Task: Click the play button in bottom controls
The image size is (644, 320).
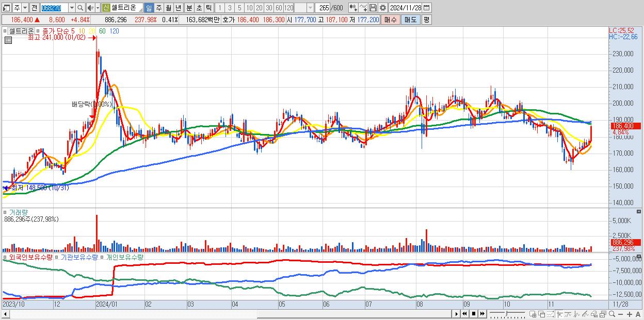Action: (x=457, y=314)
